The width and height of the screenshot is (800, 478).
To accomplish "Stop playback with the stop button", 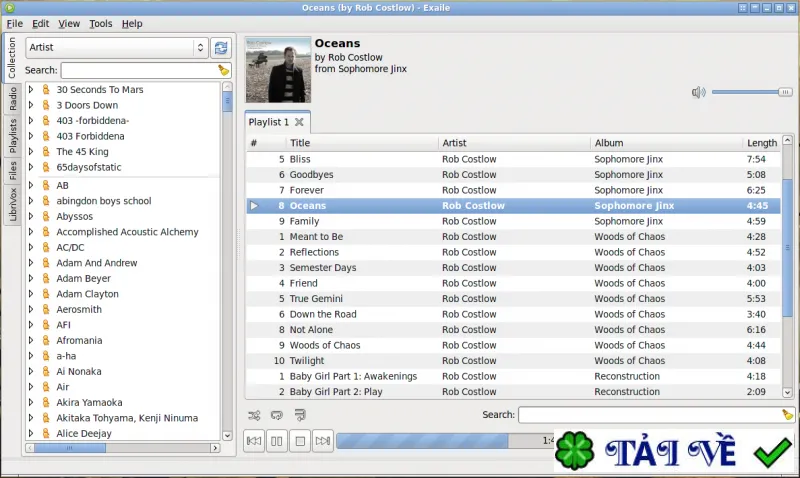I will click(x=300, y=441).
